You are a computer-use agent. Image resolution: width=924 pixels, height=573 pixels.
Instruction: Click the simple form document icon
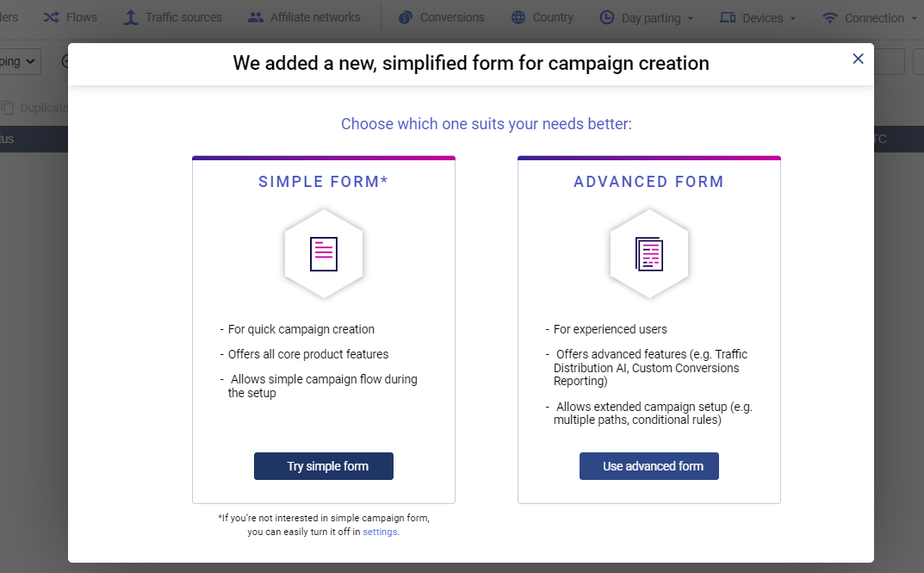click(x=324, y=254)
